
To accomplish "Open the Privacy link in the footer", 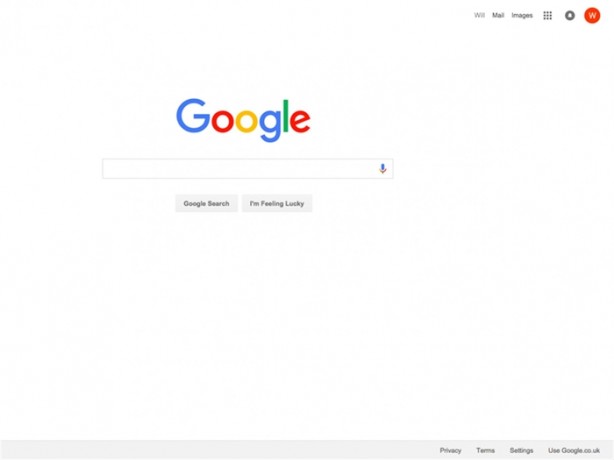I will [x=450, y=450].
